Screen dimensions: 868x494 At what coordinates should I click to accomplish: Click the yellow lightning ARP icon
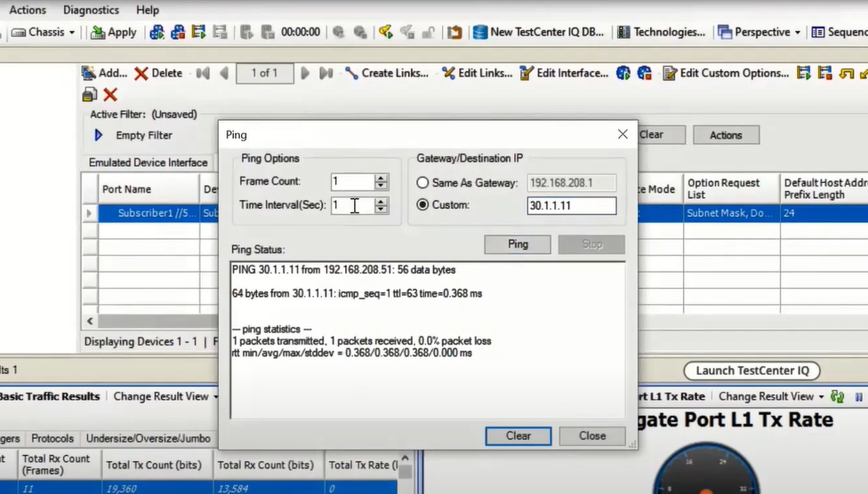(x=386, y=32)
